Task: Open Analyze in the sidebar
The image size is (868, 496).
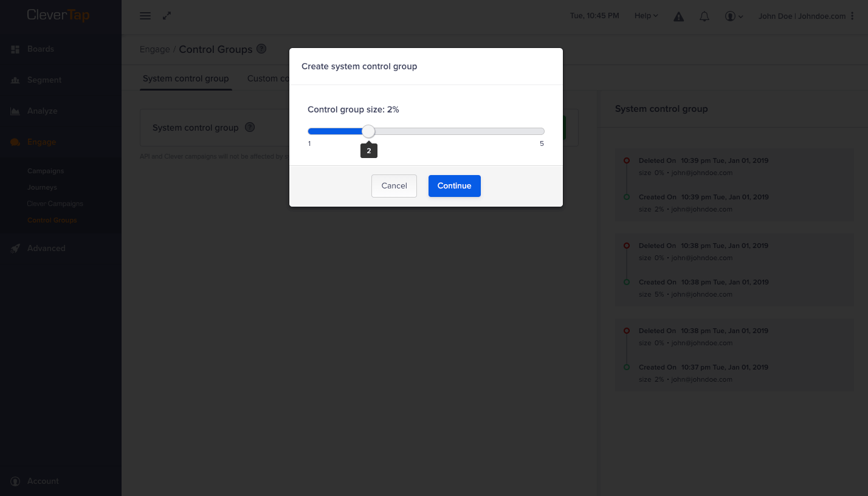Action: pos(43,111)
